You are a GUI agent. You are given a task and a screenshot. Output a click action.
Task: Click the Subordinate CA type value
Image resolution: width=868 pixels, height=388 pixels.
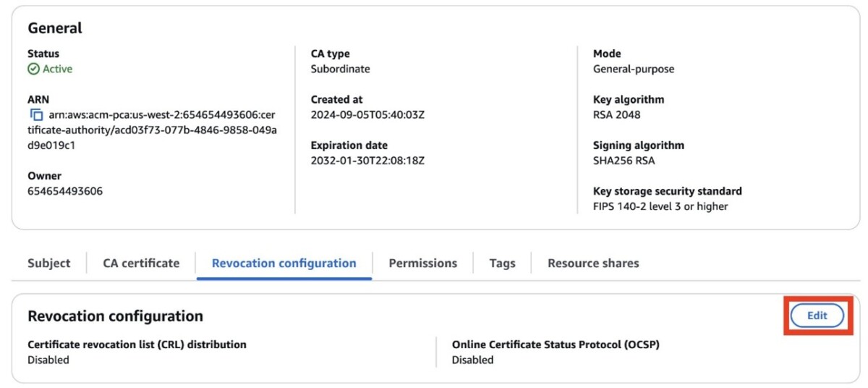click(x=340, y=69)
